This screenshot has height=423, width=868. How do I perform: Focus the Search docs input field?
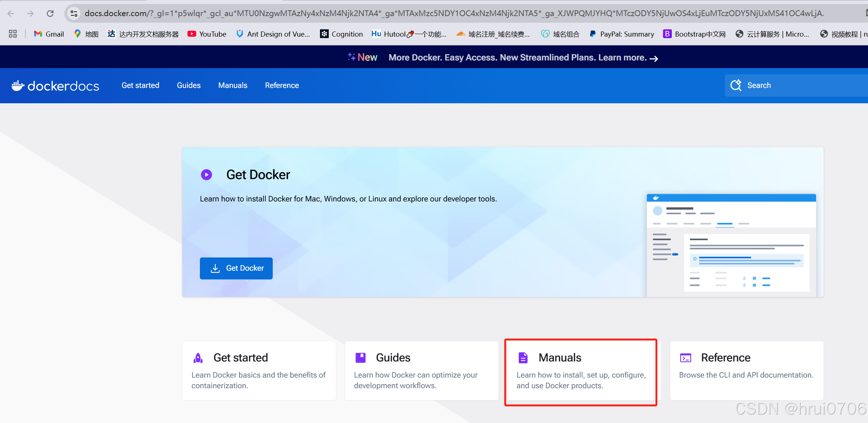(796, 85)
